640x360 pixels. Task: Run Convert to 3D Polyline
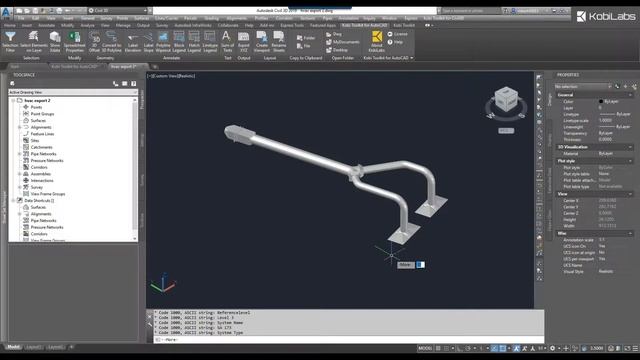pos(111,42)
